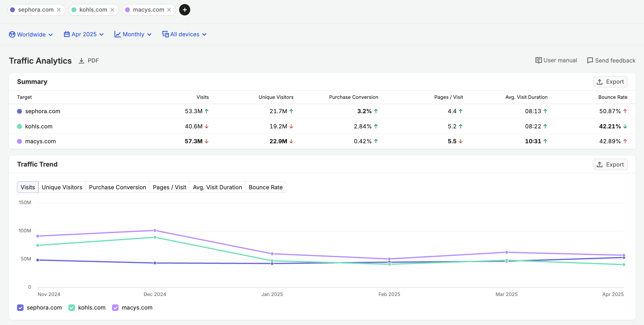The image size is (644, 325).
Task: Open the All devices dropdown
Action: point(184,34)
